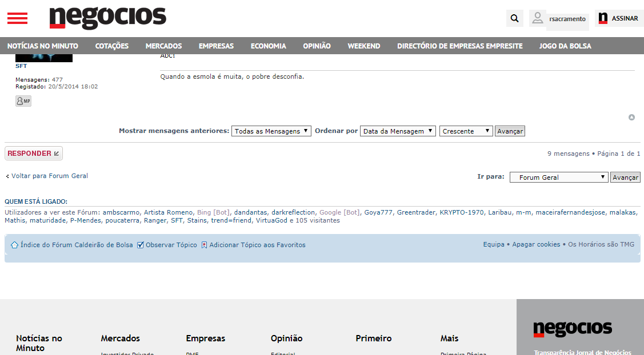This screenshot has height=355, width=644.
Task: Open Todas as Mensagens dropdown
Action: (271, 131)
